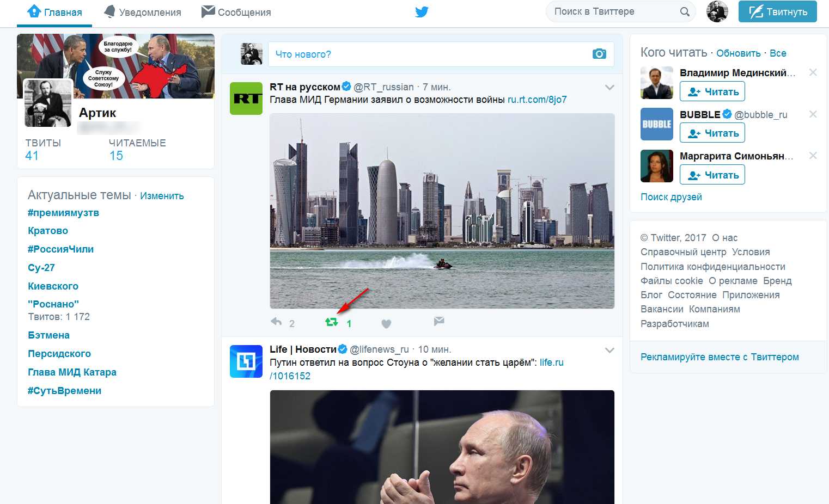This screenshot has height=504, width=829.
Task: Expand options chevron on RT tweet
Action: [609, 88]
